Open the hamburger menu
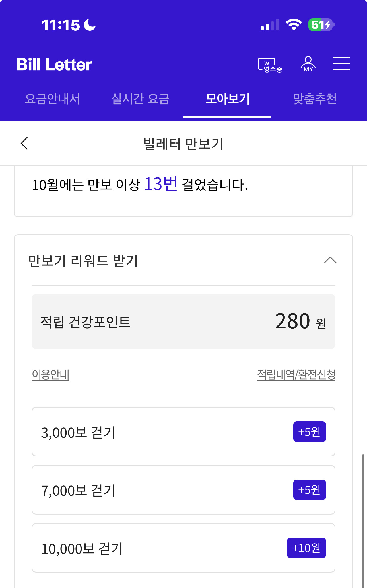 coord(341,63)
